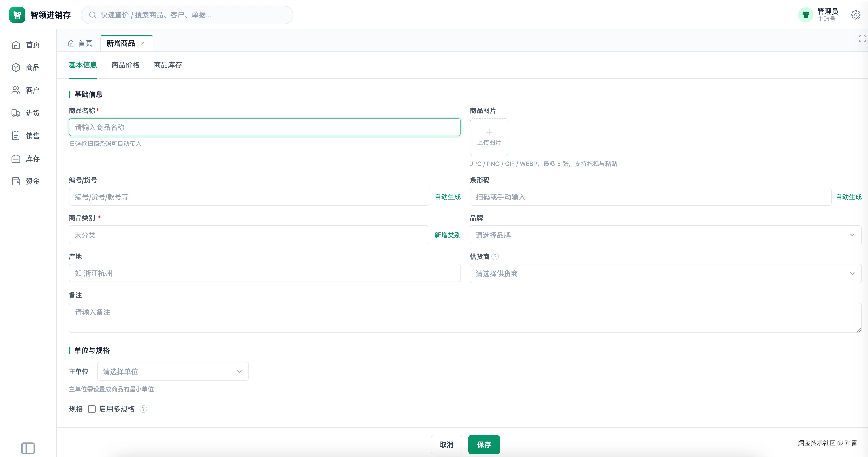Open the 商品类别 category selector
The height and width of the screenshot is (457, 868).
(x=248, y=235)
